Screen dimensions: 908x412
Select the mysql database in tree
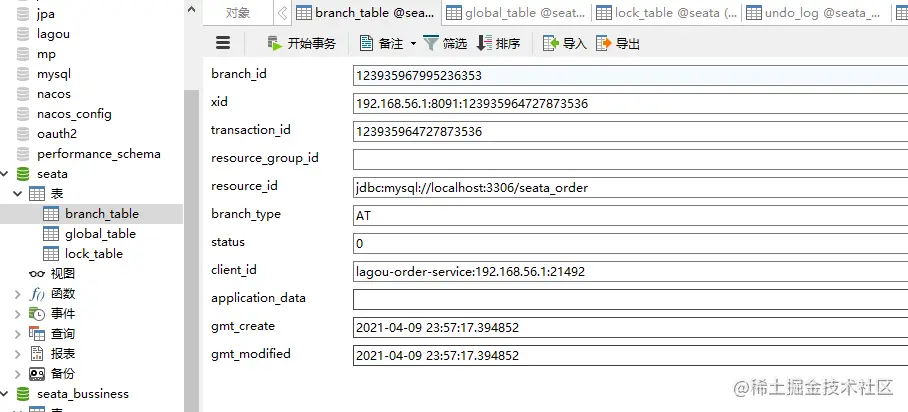click(54, 74)
